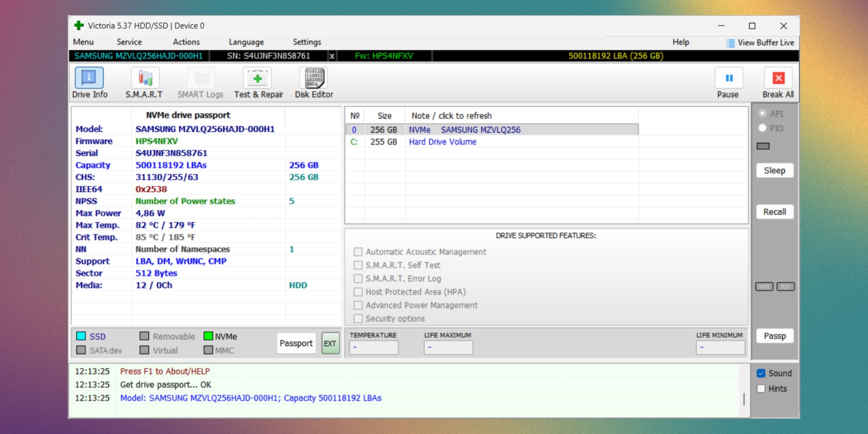Click the x next to serial number
The height and width of the screenshot is (434, 868).
(332, 56)
